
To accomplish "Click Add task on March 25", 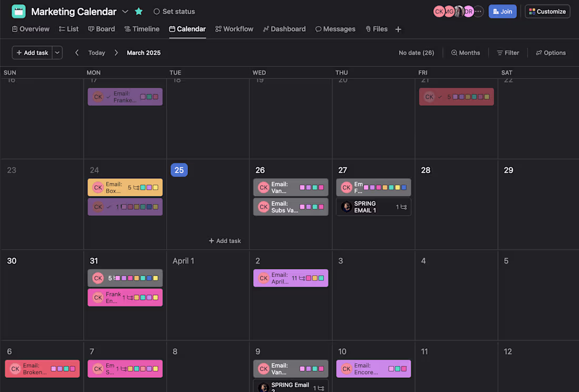I will click(x=225, y=240).
